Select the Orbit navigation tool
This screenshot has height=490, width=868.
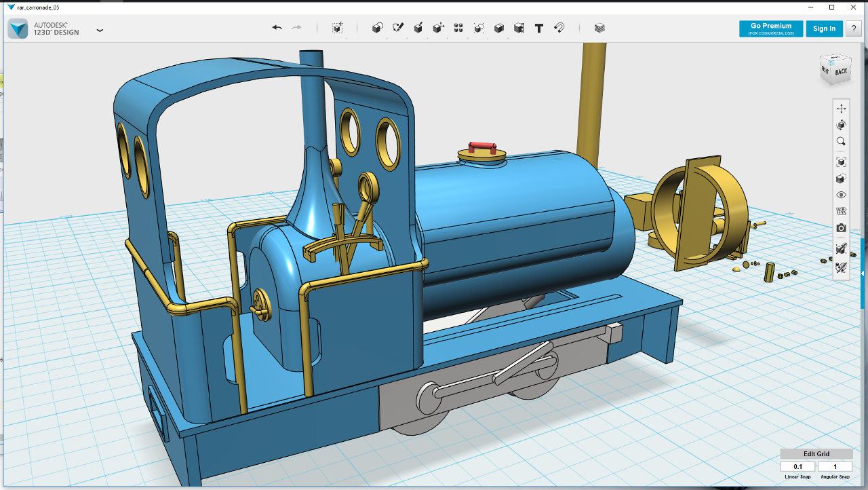841,125
